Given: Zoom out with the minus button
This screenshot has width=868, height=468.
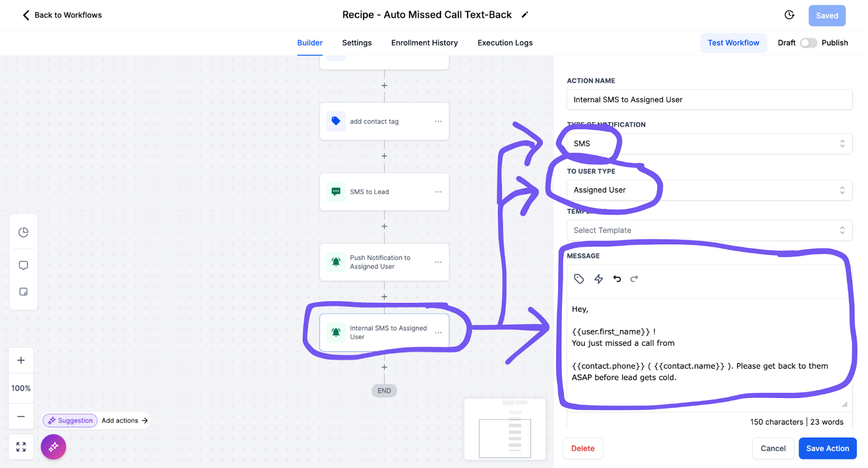Looking at the screenshot, I should pyautogui.click(x=21, y=416).
